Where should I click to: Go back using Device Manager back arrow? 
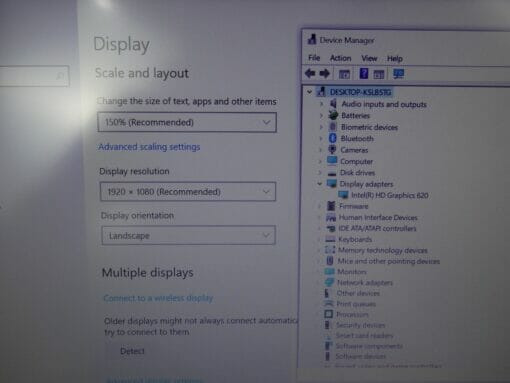tap(310, 73)
